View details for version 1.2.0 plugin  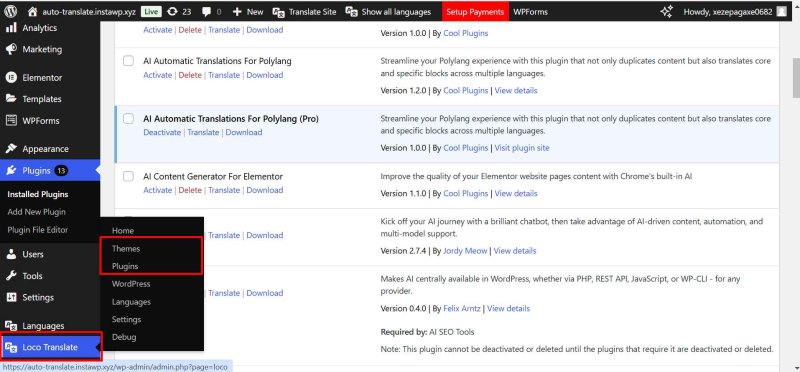[x=516, y=90]
